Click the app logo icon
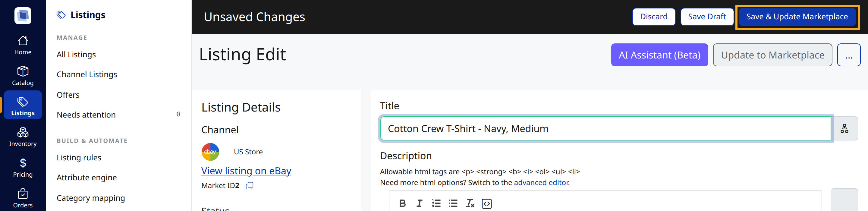 pos(23,15)
